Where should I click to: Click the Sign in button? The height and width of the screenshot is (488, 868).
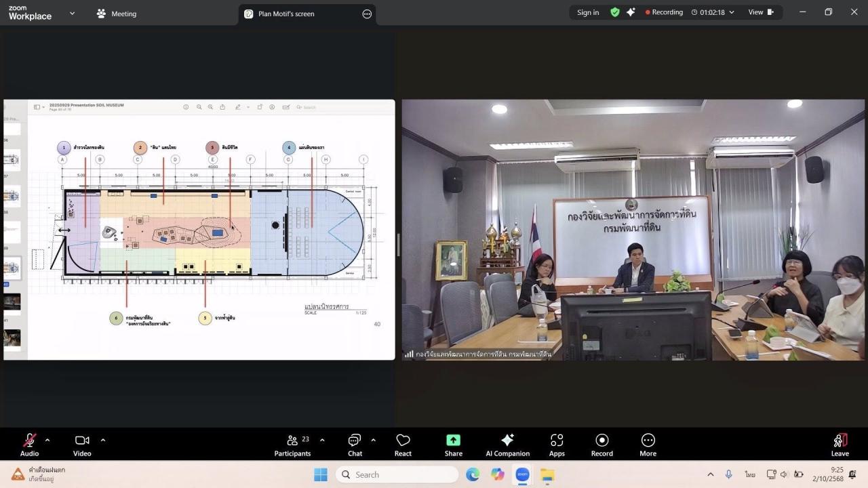[588, 12]
